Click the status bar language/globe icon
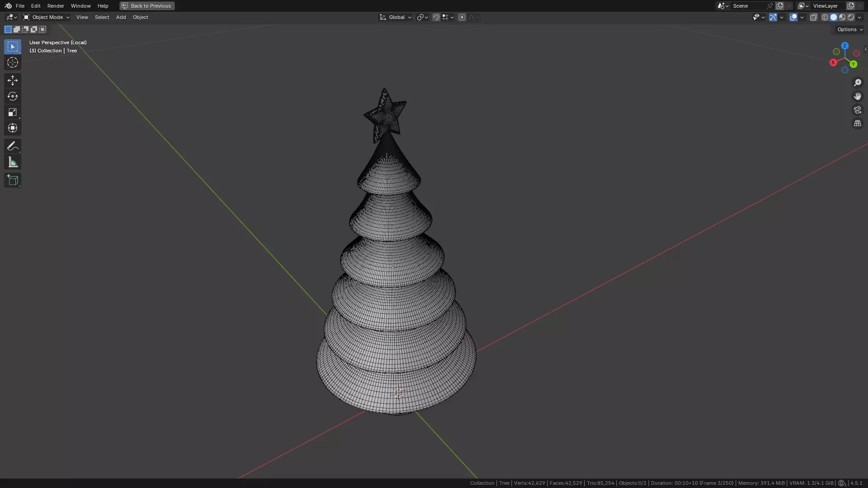The image size is (868, 488). (x=842, y=483)
